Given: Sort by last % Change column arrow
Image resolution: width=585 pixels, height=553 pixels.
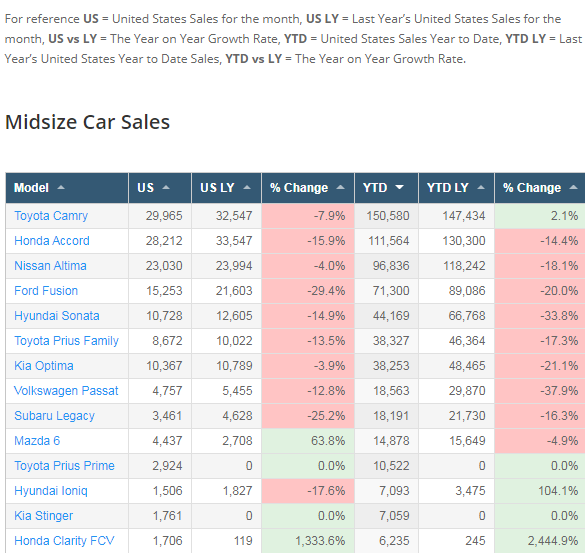Looking at the screenshot, I should click(573, 187).
